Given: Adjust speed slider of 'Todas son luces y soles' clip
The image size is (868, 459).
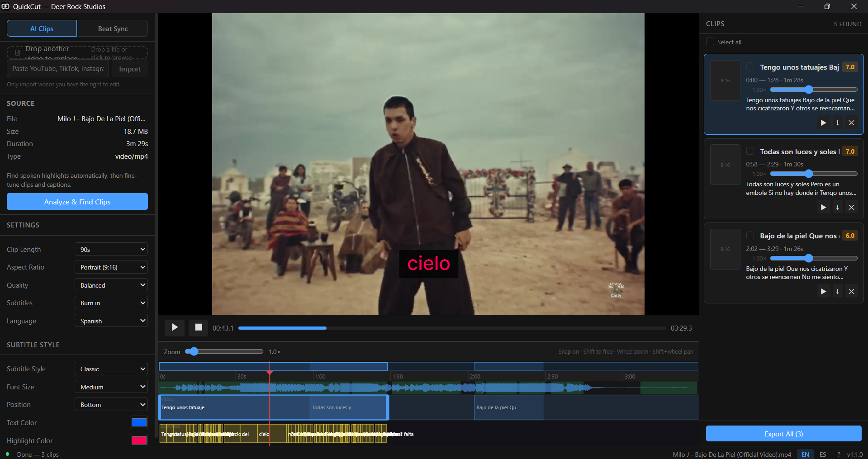Looking at the screenshot, I should [x=814, y=174].
